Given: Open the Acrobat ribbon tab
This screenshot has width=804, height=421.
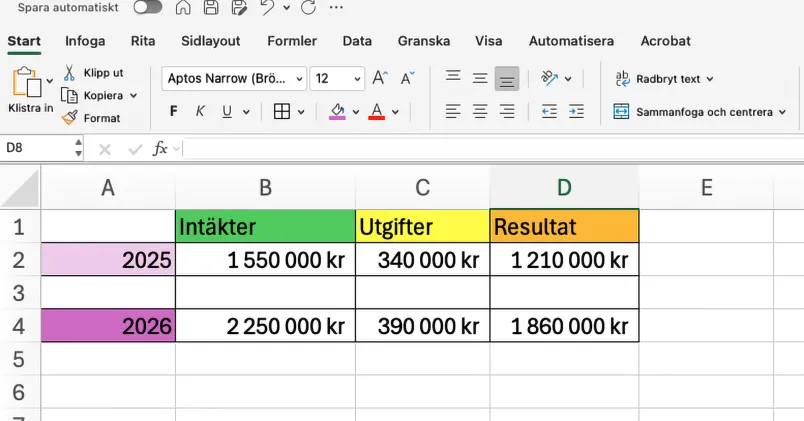Looking at the screenshot, I should 666,41.
